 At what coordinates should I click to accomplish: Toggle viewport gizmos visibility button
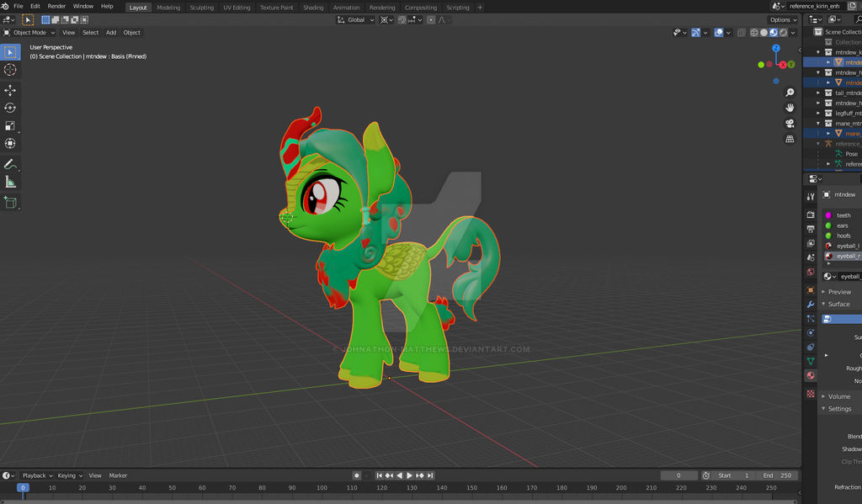coord(696,33)
